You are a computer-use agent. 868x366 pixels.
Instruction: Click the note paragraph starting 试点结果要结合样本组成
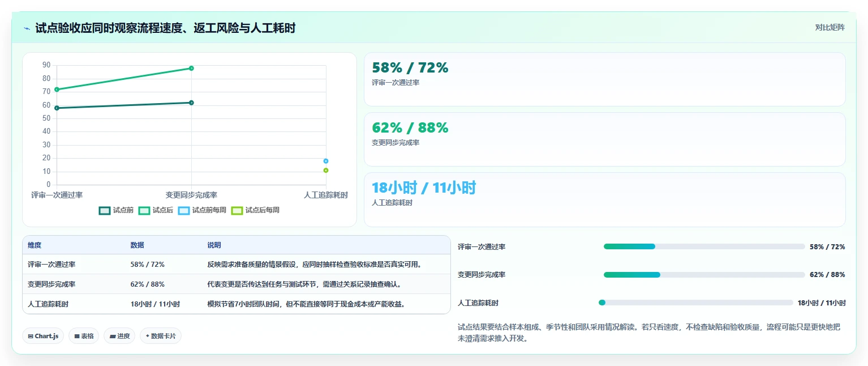click(x=650, y=333)
